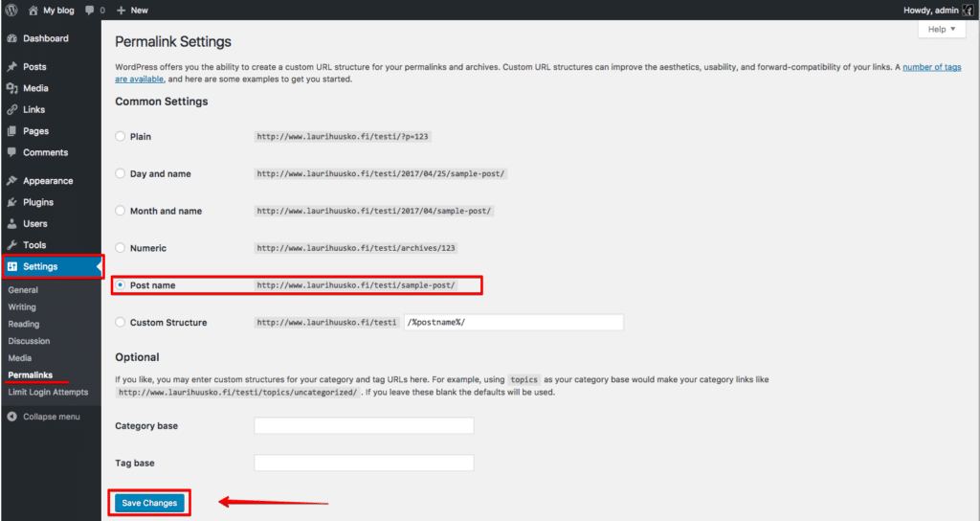Click the Collapse menu label
Image resolution: width=980 pixels, height=521 pixels.
point(52,417)
